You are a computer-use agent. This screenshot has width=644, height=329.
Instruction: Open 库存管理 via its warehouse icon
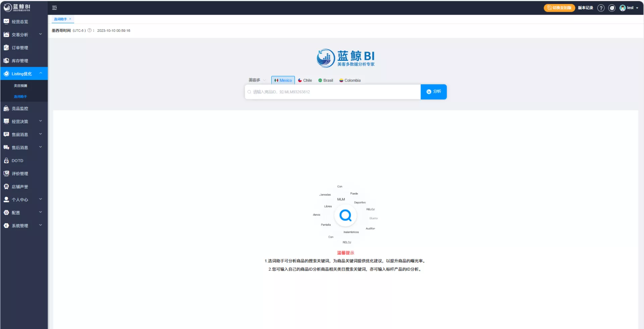click(x=6, y=61)
